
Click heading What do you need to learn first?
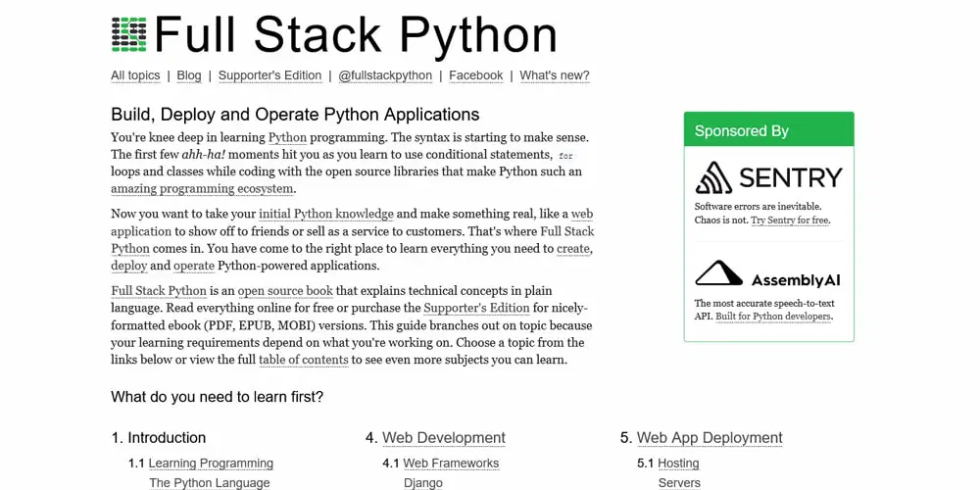pyautogui.click(x=217, y=397)
